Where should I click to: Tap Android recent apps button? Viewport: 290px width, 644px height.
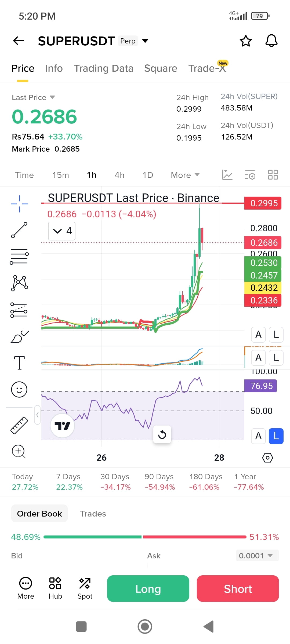[81, 627]
